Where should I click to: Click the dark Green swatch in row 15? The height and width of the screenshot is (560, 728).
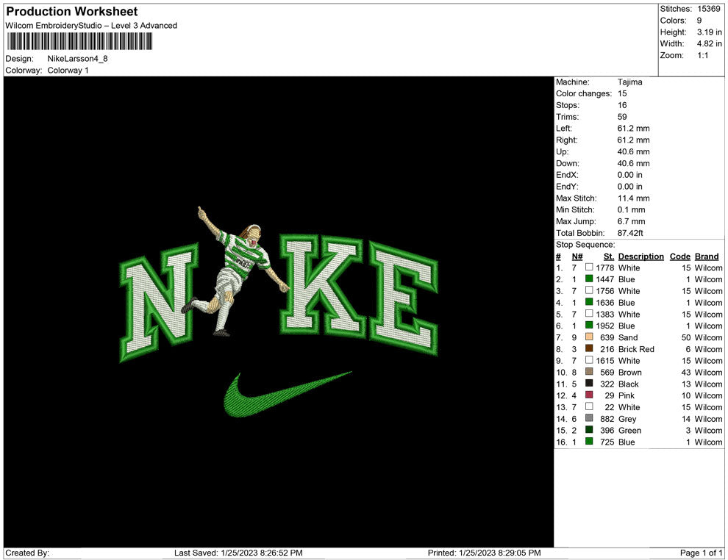click(x=589, y=430)
